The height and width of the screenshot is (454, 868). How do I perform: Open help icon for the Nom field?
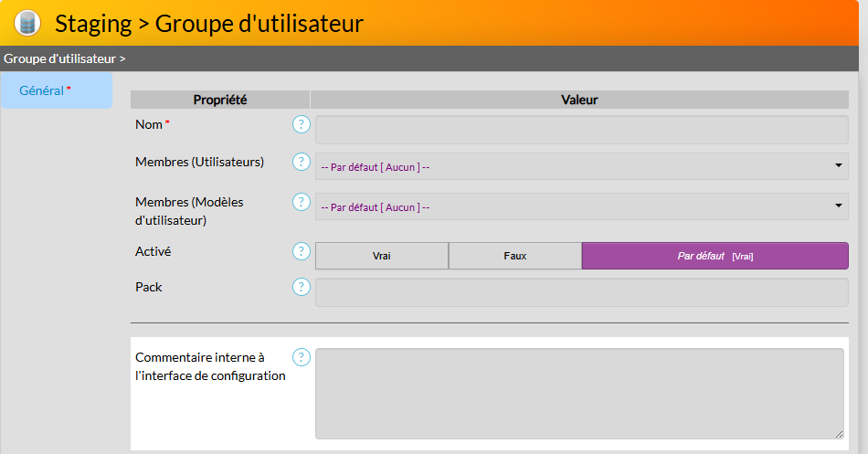(x=302, y=124)
